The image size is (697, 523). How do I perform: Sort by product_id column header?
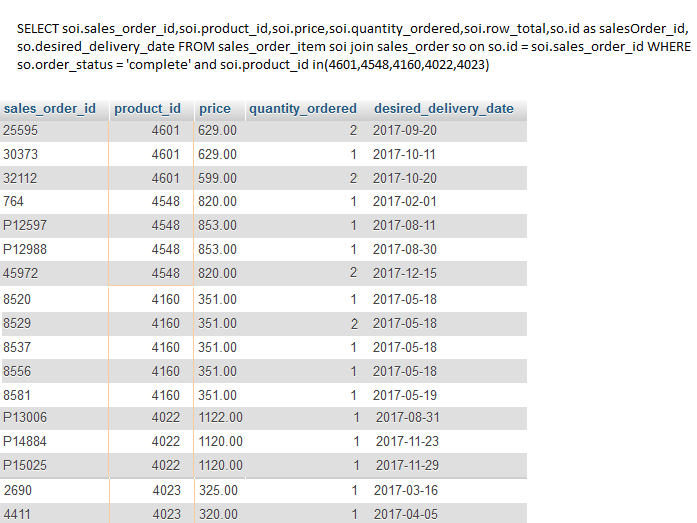(x=147, y=109)
